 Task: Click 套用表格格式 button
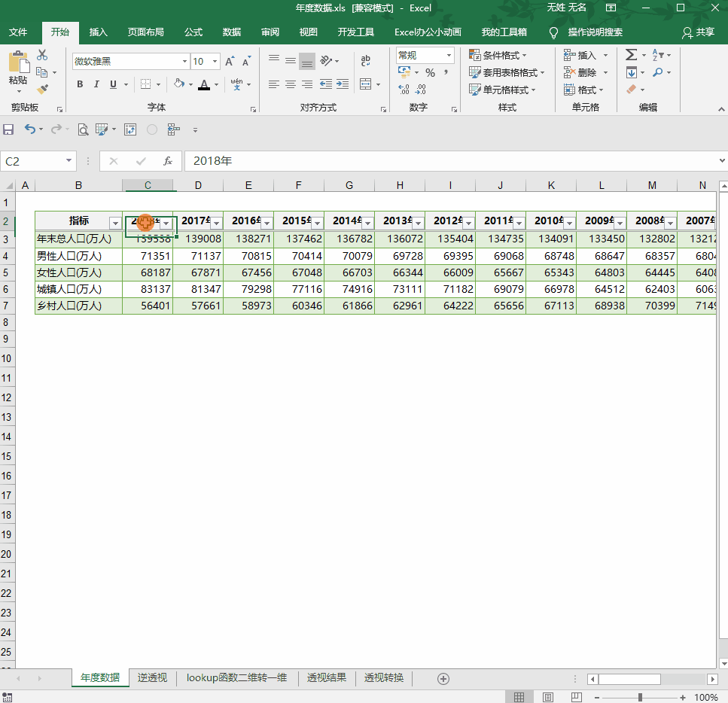click(x=507, y=73)
